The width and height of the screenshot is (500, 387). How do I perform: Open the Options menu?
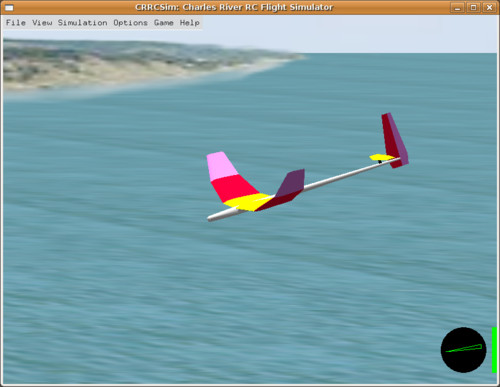pyautogui.click(x=130, y=23)
